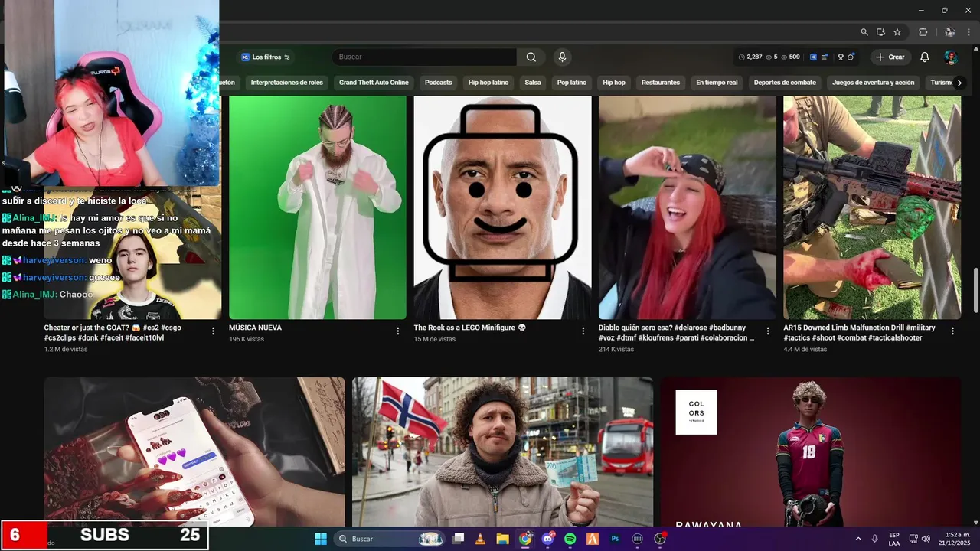Click the extension stats counter showing 2,287
Screen dimensions: 980x551
pyautogui.click(x=769, y=57)
